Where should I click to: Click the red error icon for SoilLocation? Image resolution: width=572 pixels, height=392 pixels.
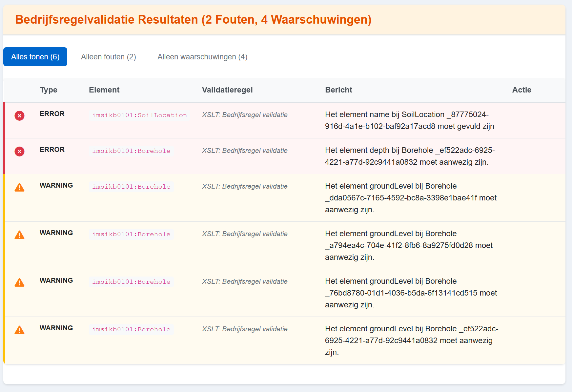[19, 116]
